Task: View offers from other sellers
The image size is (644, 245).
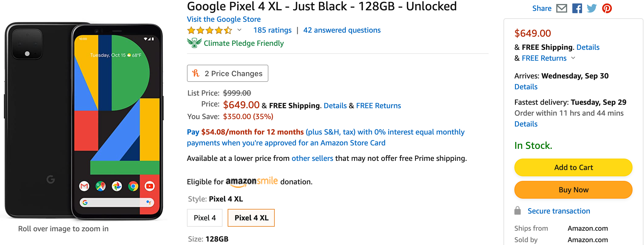Action: coord(312,158)
